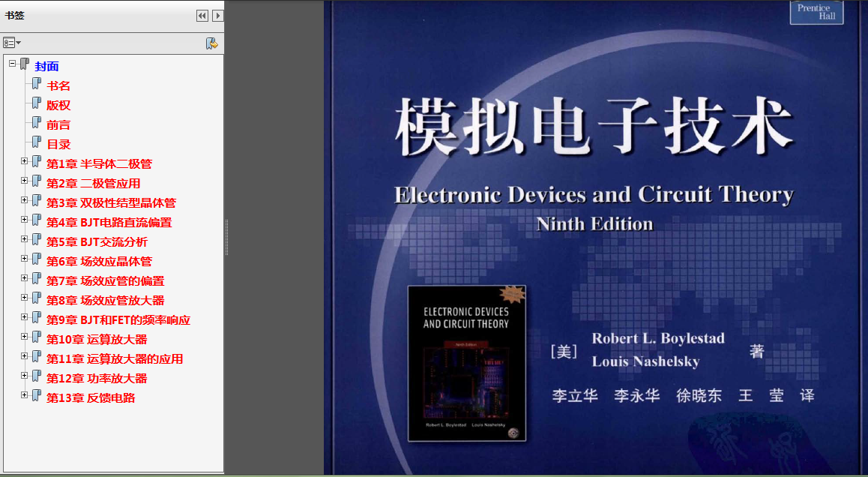Click the double-left-arrow button in bookmarks header
868x477 pixels.
coord(202,16)
